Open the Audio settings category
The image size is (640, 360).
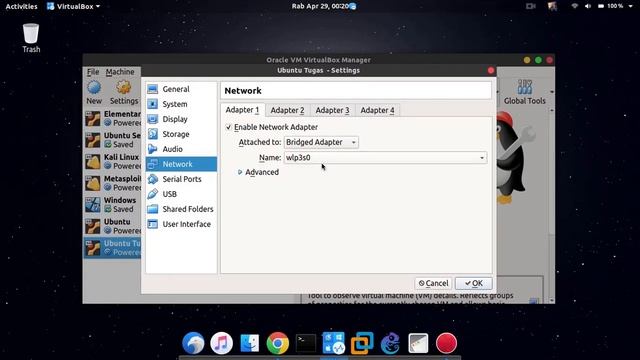point(181,149)
